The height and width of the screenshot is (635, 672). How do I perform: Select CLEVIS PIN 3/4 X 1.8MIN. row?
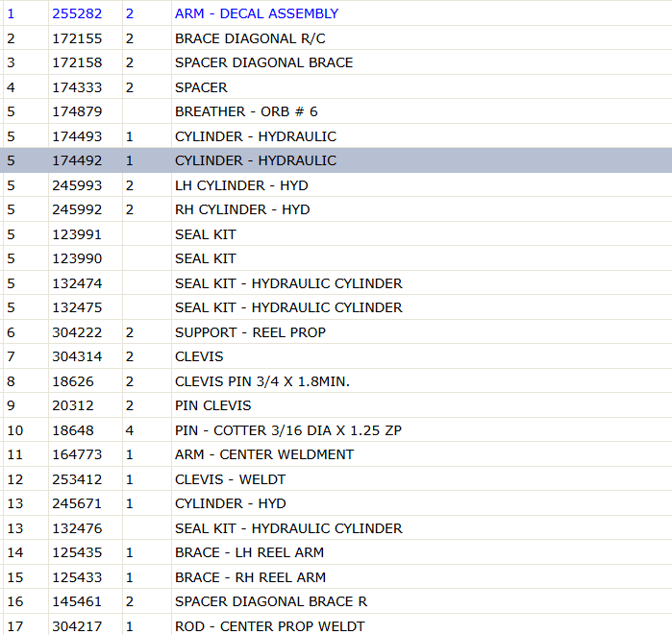[336, 381]
